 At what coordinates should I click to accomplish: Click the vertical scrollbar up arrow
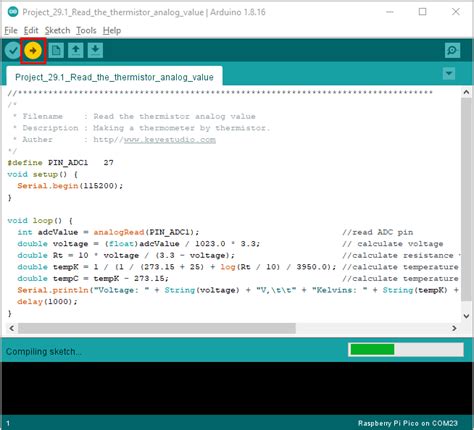point(466,92)
